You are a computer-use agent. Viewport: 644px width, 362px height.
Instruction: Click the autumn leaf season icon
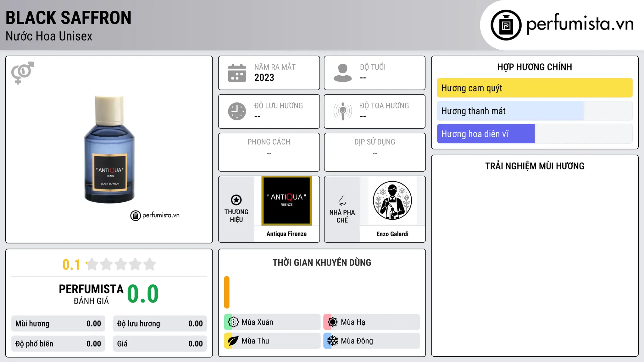click(233, 341)
